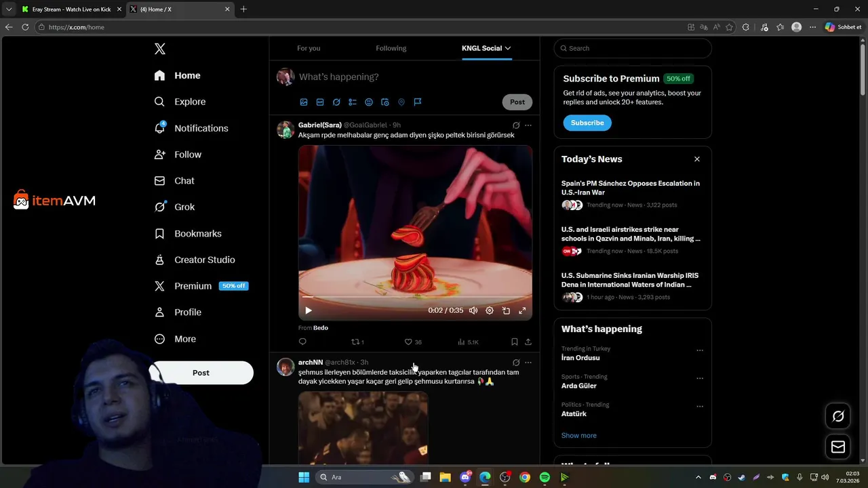This screenshot has width=868, height=488.
Task: Click Show more under What's happening
Action: point(579,435)
